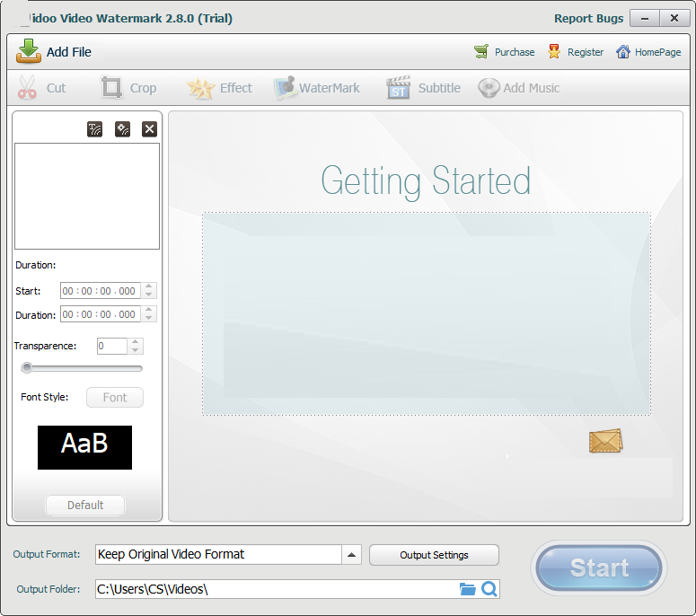Decrease the Transparence value with the down arrow

[135, 350]
